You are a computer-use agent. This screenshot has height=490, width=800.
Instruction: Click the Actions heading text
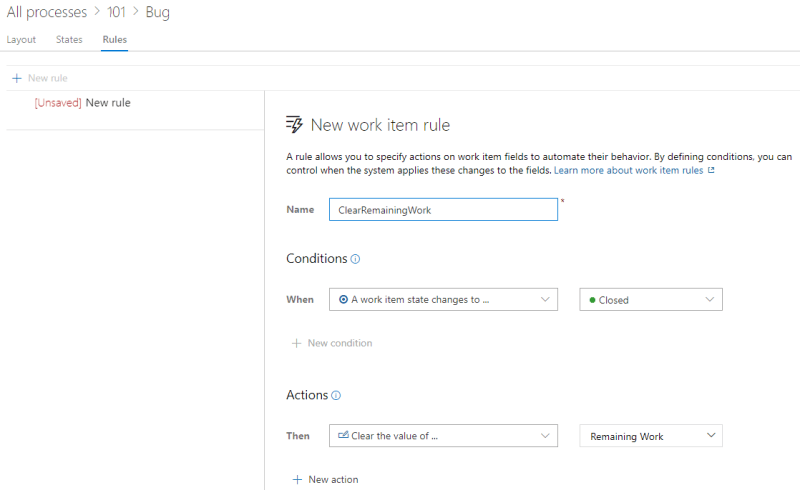point(307,395)
